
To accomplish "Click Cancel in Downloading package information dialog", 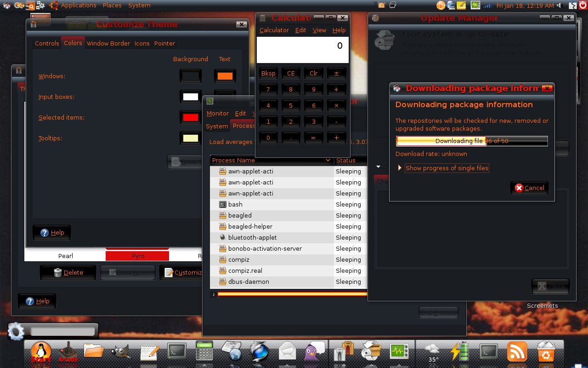I will tap(529, 188).
